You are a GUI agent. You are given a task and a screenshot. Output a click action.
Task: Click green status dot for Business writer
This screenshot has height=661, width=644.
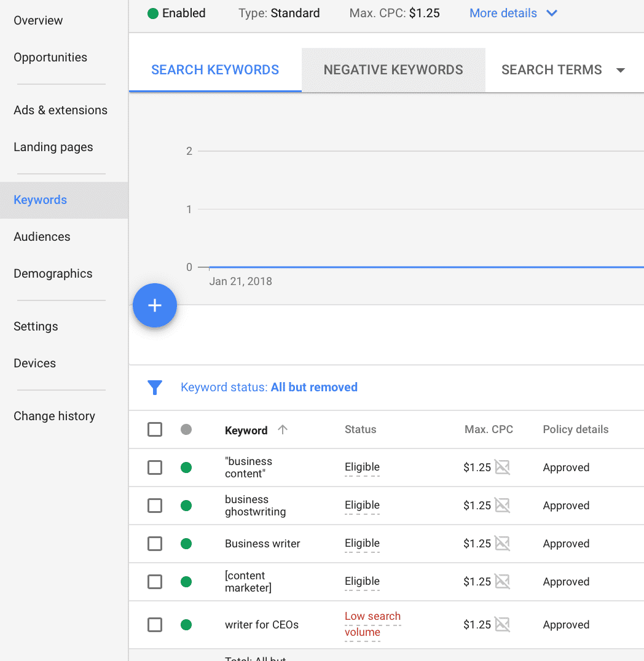click(x=186, y=544)
